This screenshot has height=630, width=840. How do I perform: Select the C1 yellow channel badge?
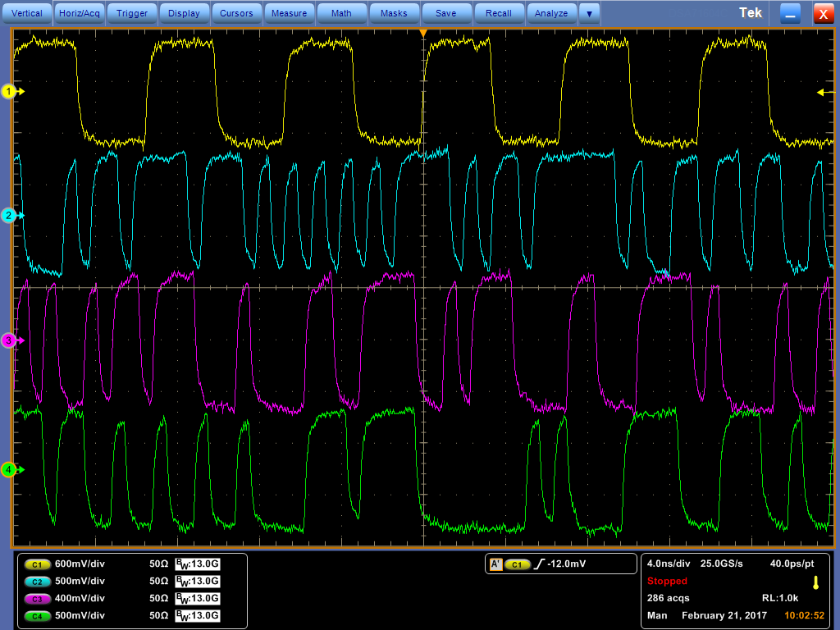click(37, 564)
